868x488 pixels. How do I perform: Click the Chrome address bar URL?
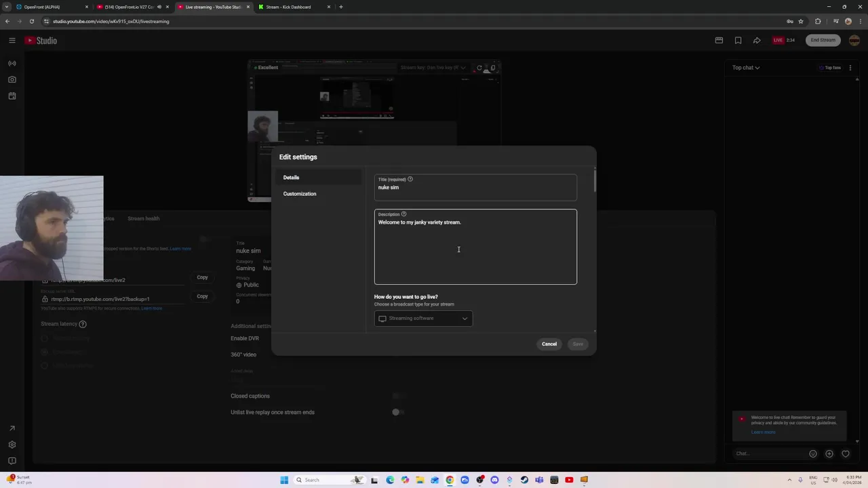111,21
